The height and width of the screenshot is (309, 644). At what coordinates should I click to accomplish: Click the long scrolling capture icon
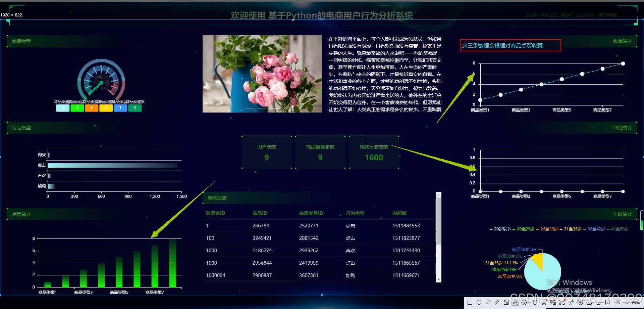point(562,302)
